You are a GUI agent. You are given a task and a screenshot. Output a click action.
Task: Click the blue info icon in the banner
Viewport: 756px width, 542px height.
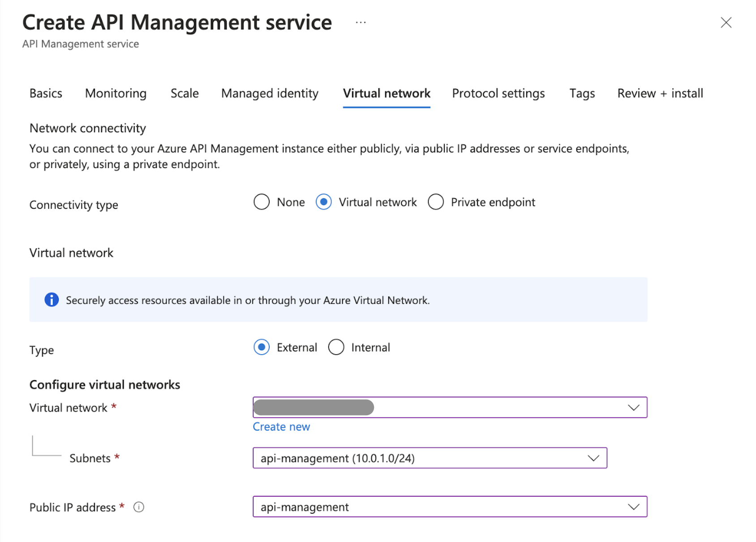[52, 300]
